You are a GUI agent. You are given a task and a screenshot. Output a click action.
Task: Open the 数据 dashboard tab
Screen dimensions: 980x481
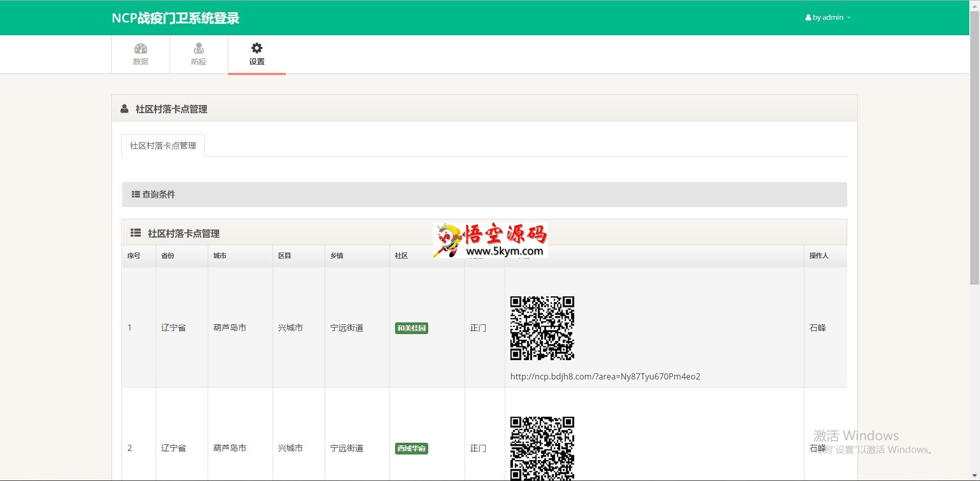click(141, 55)
